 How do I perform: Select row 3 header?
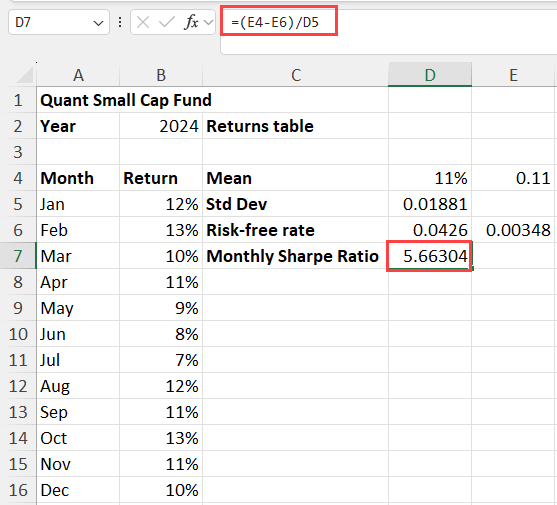(18, 152)
